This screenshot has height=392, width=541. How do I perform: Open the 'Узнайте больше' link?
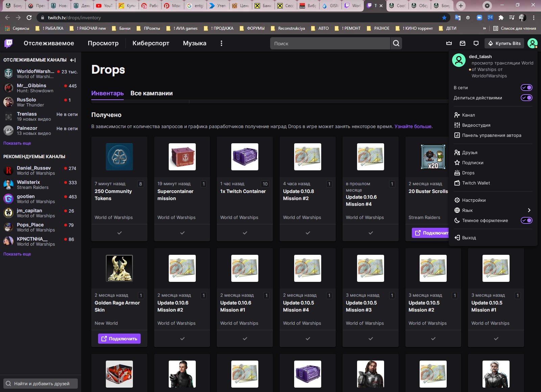pos(413,126)
